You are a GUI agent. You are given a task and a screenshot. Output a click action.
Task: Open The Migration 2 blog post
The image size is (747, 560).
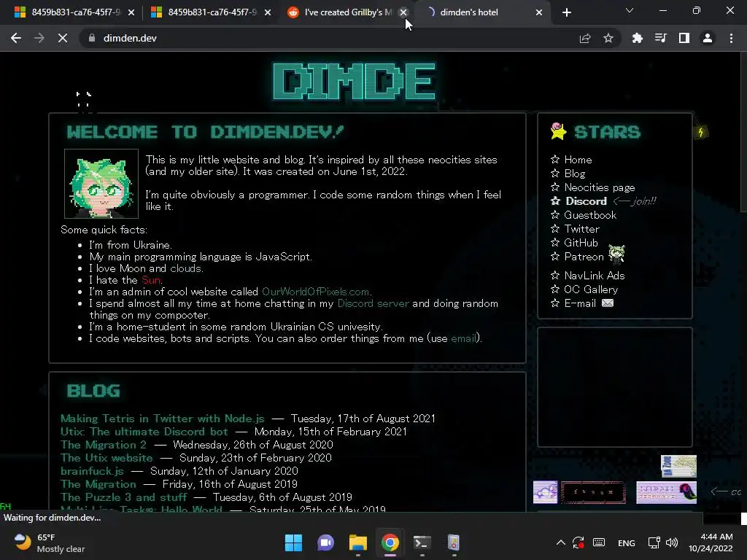(104, 444)
